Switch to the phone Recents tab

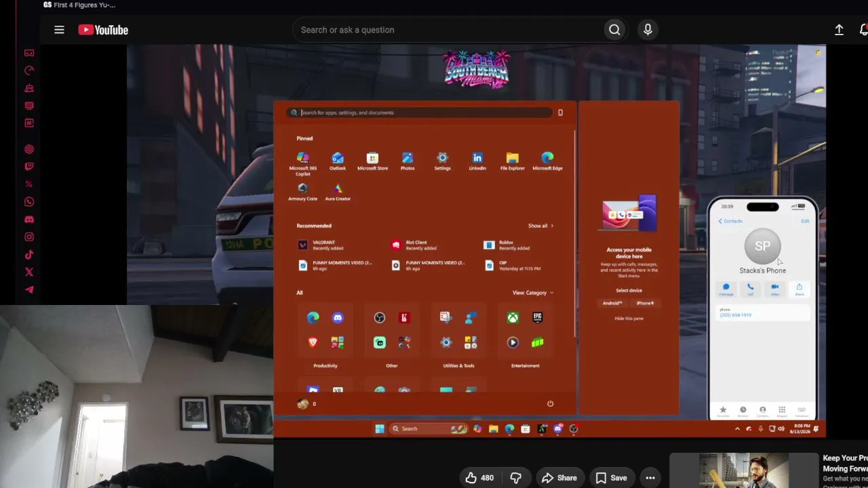coord(743,411)
